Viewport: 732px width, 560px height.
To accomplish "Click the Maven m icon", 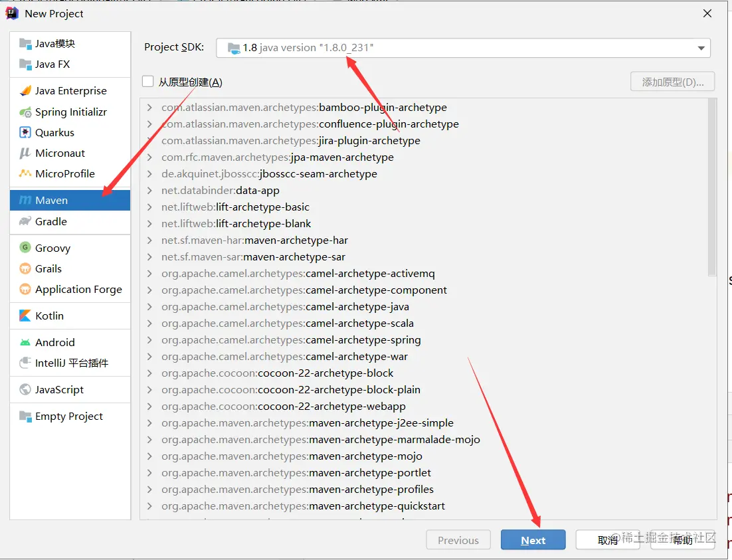I will click(x=25, y=201).
